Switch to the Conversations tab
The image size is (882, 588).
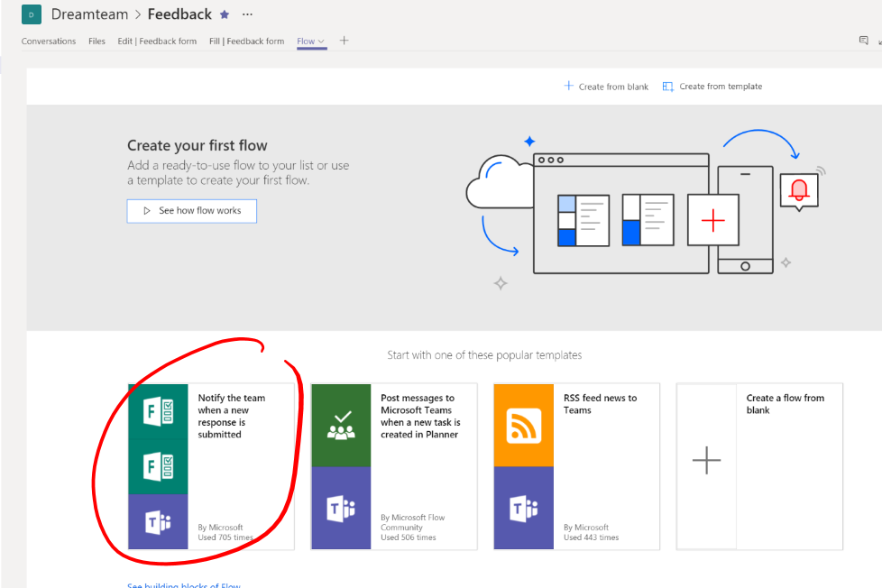click(x=49, y=41)
